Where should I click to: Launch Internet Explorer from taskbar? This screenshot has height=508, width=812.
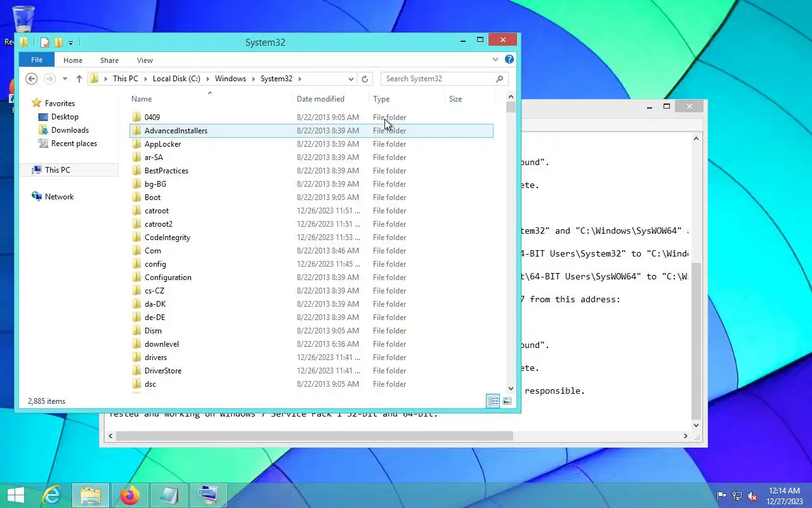click(51, 495)
